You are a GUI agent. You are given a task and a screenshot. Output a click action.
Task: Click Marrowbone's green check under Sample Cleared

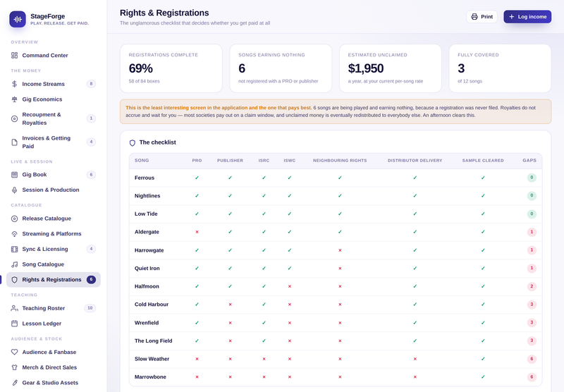click(x=483, y=377)
